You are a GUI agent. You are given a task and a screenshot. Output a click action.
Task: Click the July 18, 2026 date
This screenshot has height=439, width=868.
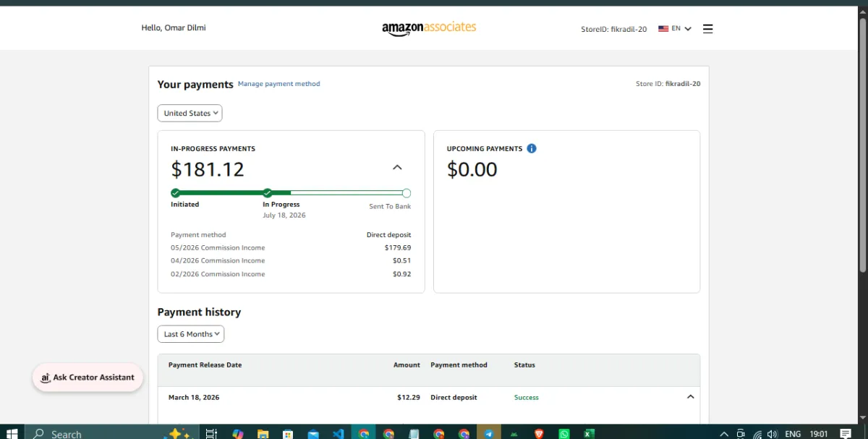pyautogui.click(x=284, y=216)
